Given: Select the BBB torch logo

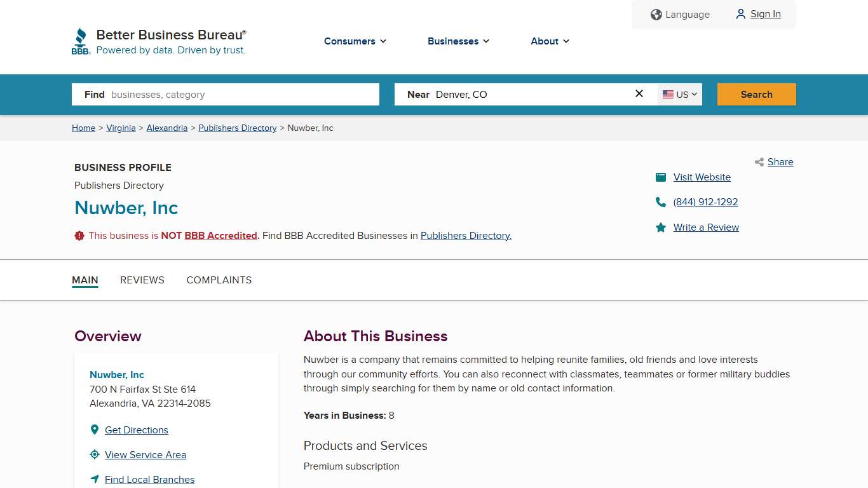Looking at the screenshot, I should click(x=80, y=39).
